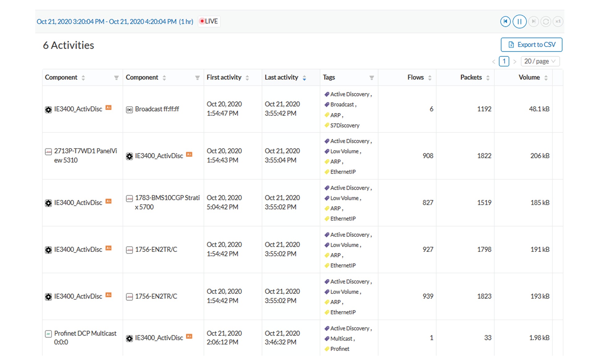Viewport: 599px width, 364px height.
Task: Click Export to CSV button
Action: pyautogui.click(x=531, y=45)
